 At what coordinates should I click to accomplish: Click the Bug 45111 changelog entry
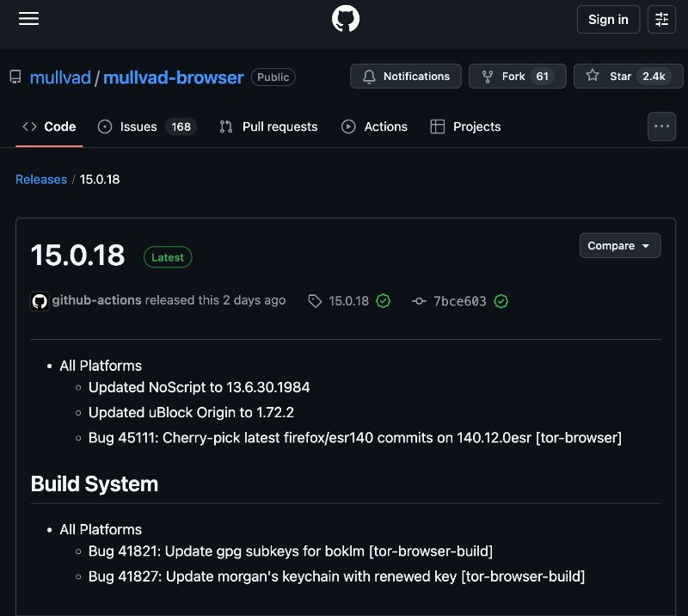point(355,438)
